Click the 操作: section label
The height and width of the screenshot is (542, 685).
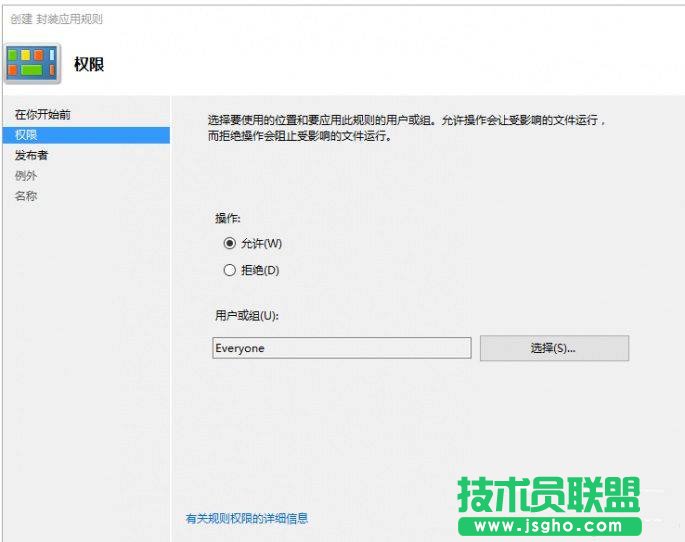click(228, 218)
